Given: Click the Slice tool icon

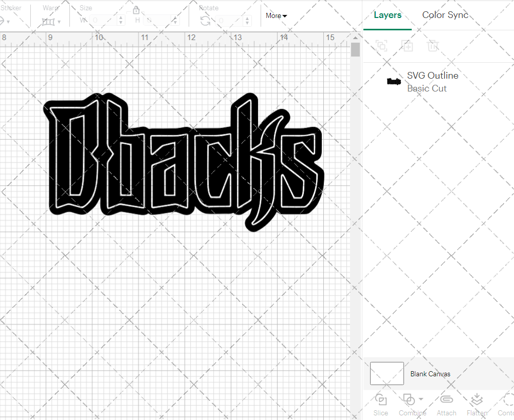Looking at the screenshot, I should tap(381, 400).
